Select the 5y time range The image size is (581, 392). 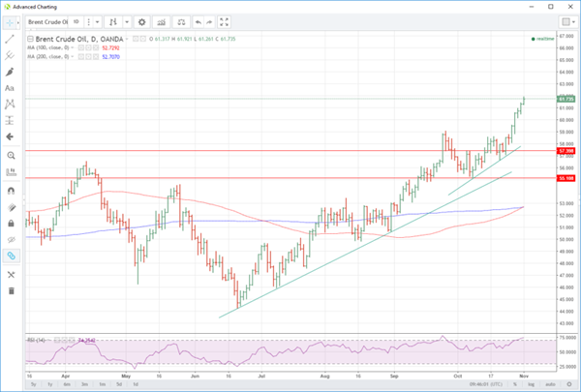(x=32, y=384)
